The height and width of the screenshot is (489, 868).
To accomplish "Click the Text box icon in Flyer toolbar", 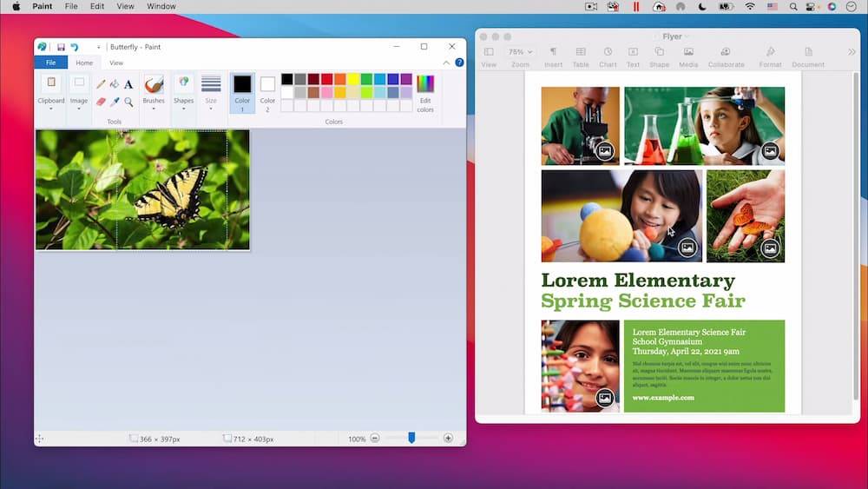I will [x=633, y=51].
